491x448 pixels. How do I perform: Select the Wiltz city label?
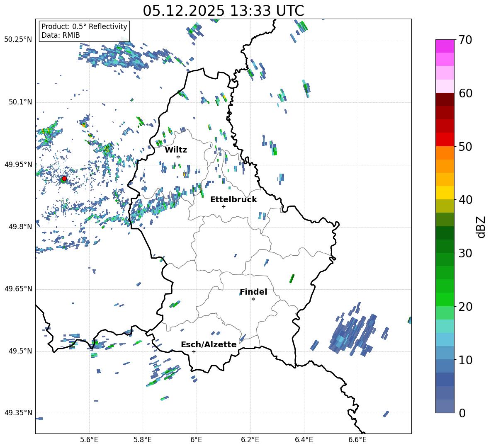tap(176, 150)
